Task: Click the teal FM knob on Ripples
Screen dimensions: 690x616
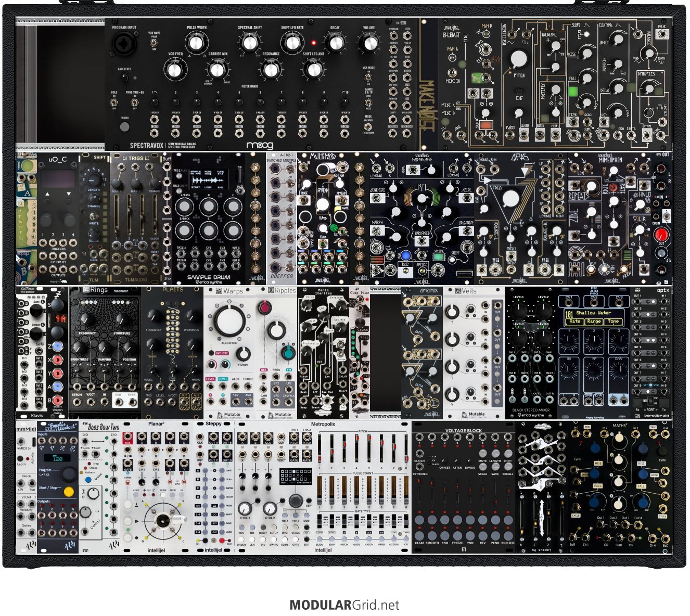Action: (x=288, y=353)
